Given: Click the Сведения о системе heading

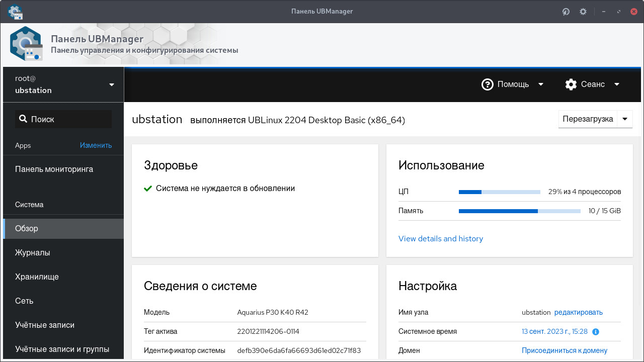Looking at the screenshot, I should point(200,286).
